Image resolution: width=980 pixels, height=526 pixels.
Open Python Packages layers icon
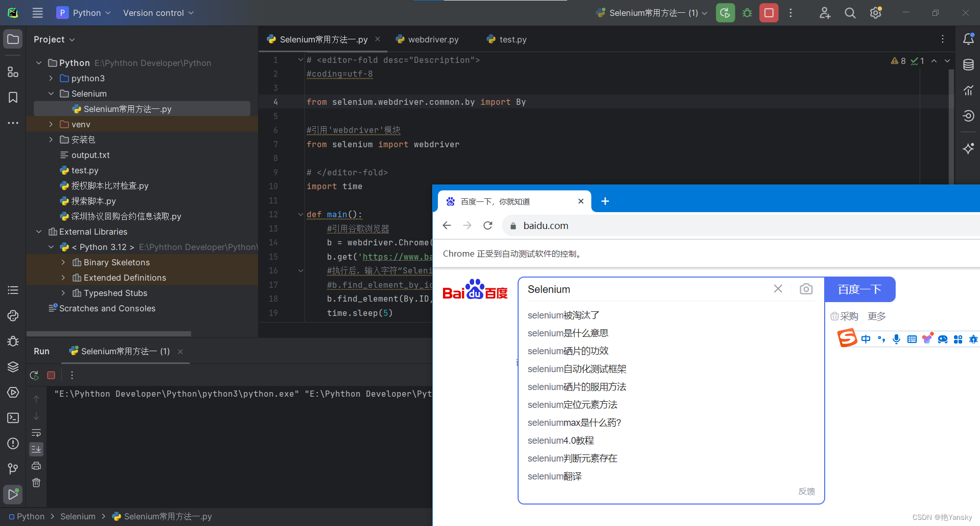point(13,367)
